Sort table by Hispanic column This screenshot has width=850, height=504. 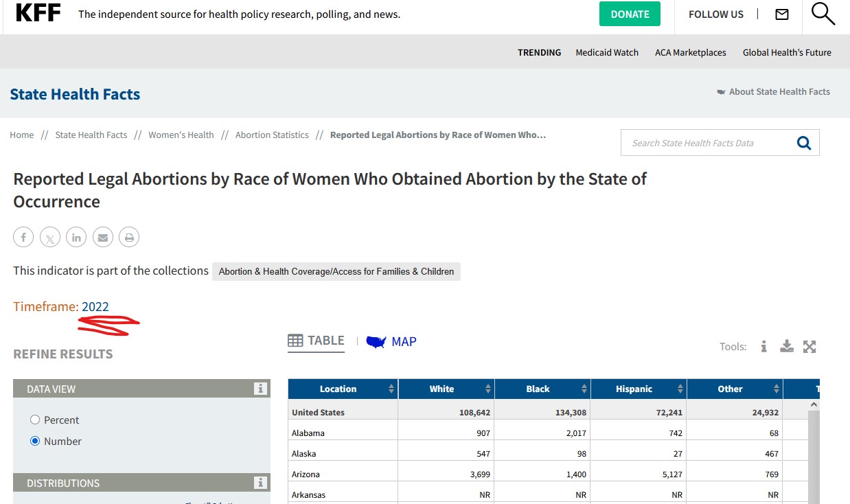click(x=639, y=389)
